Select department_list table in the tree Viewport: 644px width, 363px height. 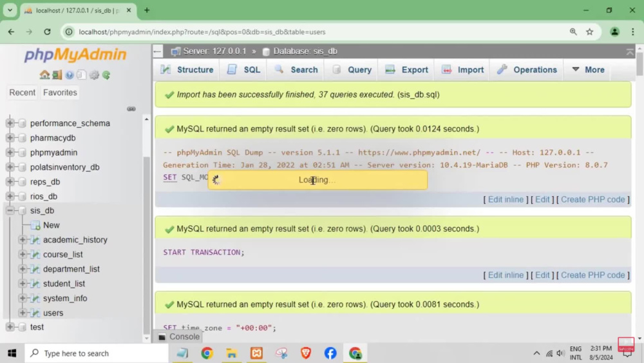pos(71,269)
